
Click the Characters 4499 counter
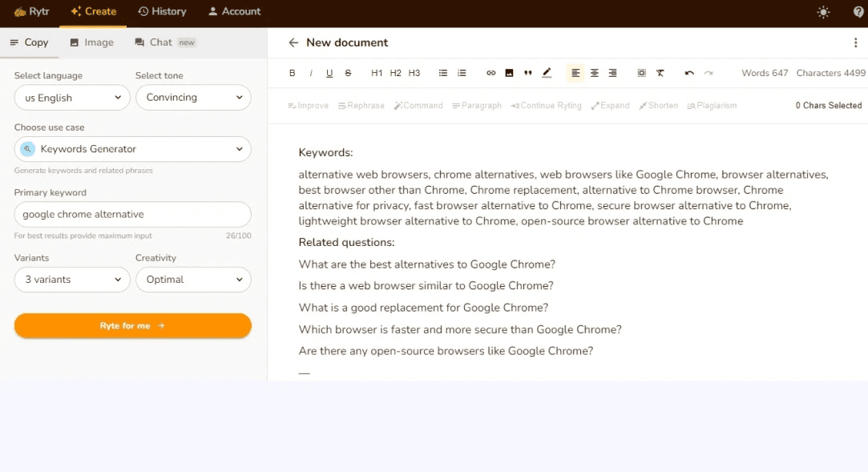click(x=830, y=73)
